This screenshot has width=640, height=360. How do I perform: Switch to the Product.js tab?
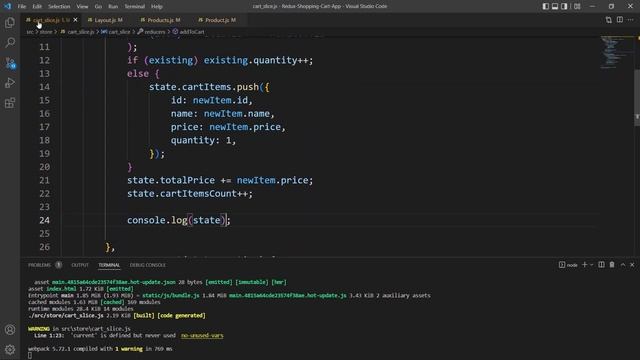[x=217, y=20]
